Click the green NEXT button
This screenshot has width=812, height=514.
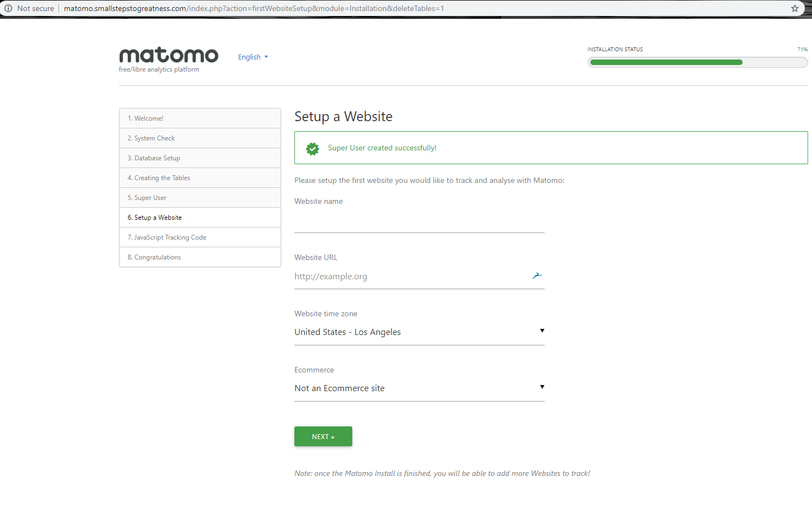[x=323, y=436]
